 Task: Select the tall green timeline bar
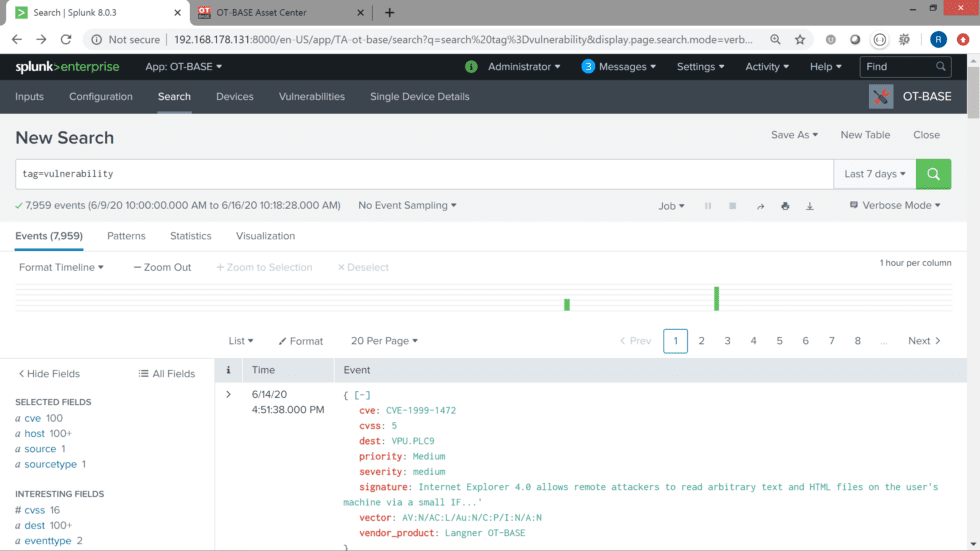716,298
